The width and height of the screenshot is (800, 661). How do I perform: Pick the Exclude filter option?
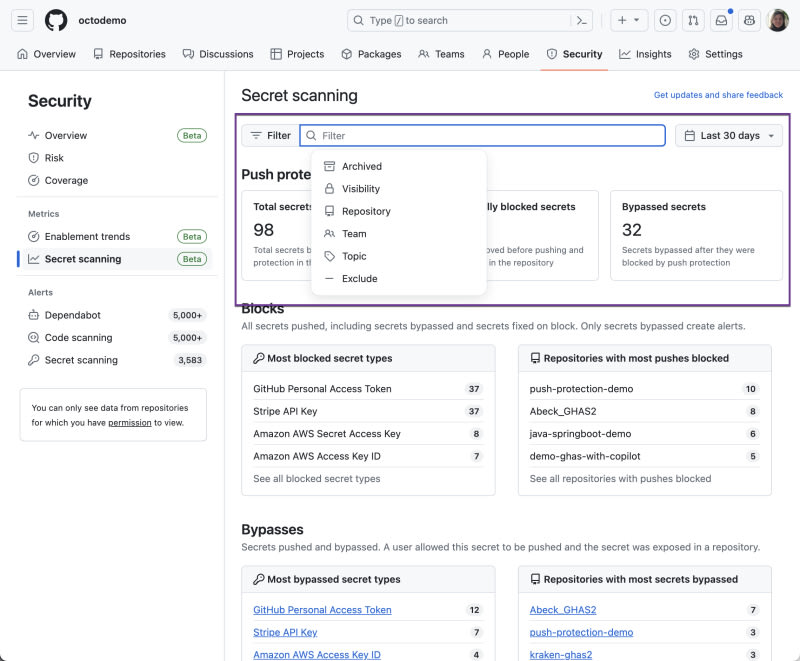point(359,279)
